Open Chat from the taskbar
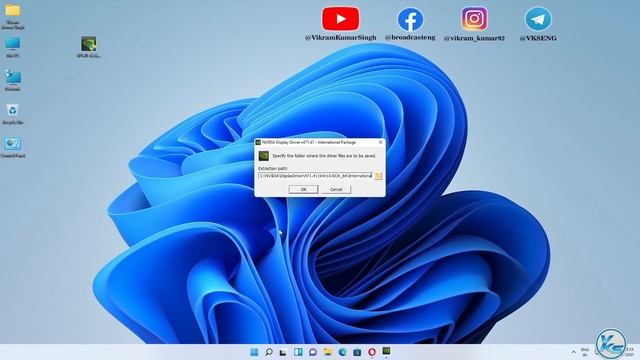 click(313, 352)
